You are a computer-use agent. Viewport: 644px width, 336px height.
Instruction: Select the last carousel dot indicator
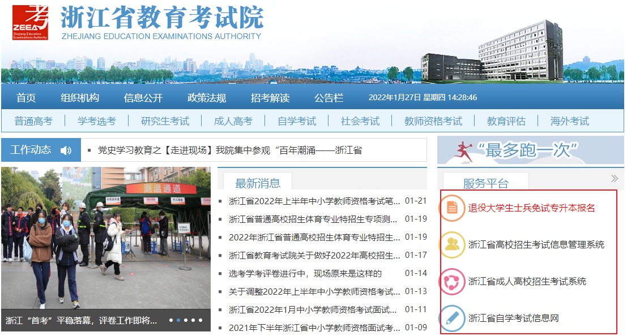click(200, 320)
